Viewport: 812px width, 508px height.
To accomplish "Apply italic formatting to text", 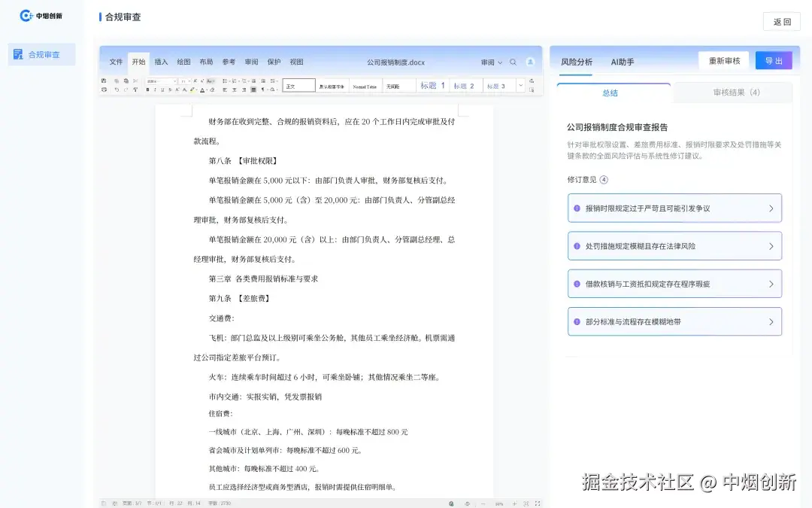I will coord(155,89).
